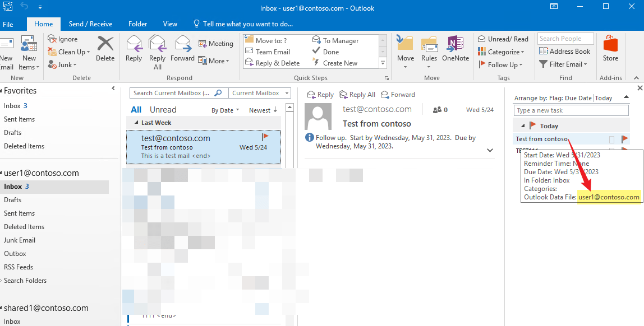Switch to the View tab
Image resolution: width=644 pixels, height=326 pixels.
click(x=170, y=24)
